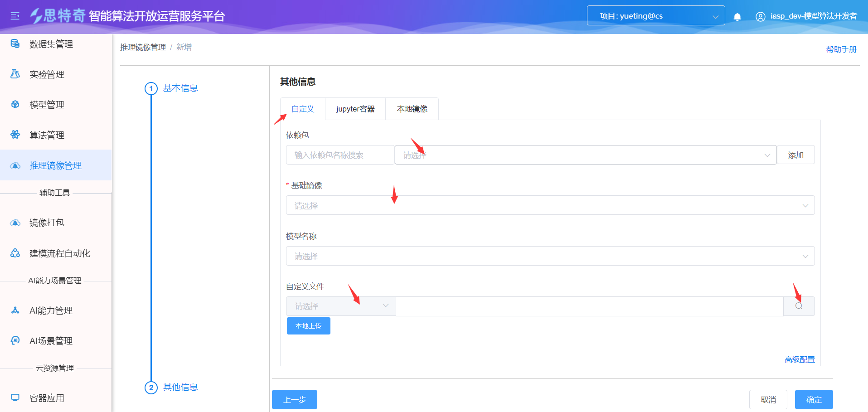Collapse the sidebar with the hamburger icon

(15, 16)
